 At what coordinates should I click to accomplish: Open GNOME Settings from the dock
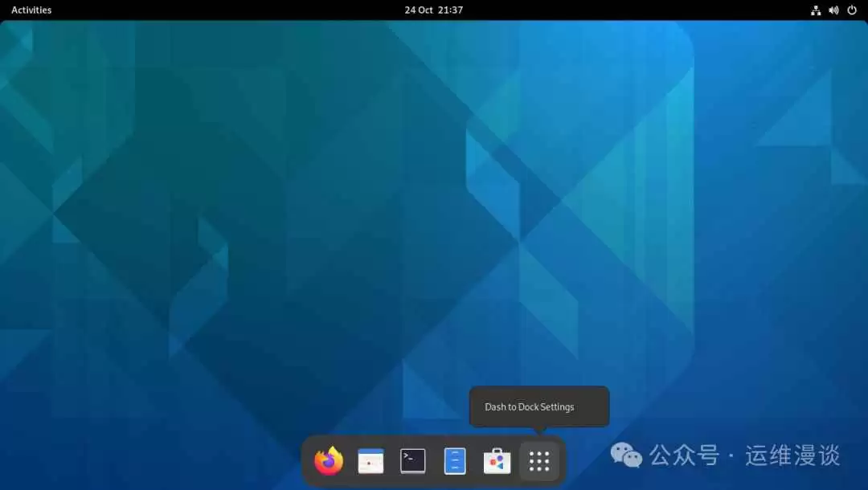[x=371, y=460]
